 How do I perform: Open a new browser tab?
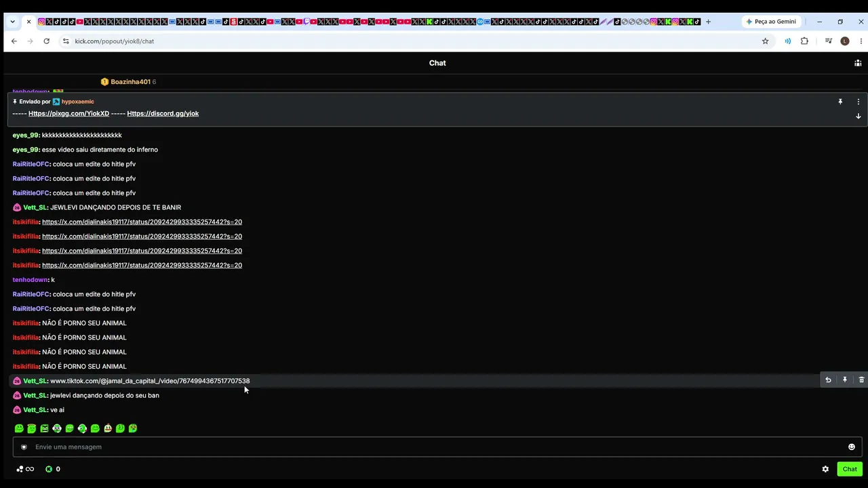pos(708,22)
